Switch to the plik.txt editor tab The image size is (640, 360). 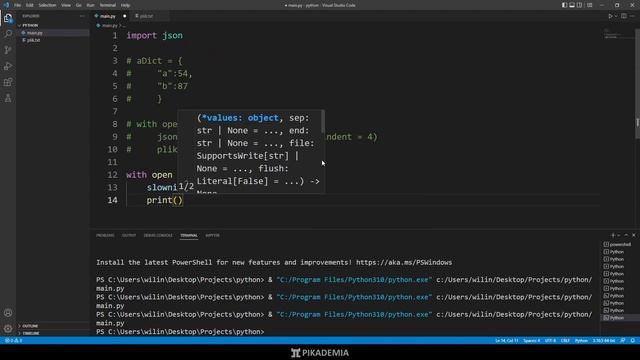(x=146, y=16)
